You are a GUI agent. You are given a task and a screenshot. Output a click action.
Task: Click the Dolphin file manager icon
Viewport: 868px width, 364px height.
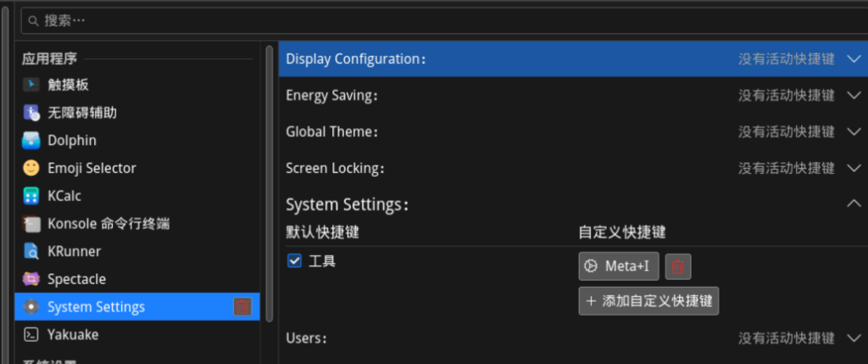click(x=31, y=140)
